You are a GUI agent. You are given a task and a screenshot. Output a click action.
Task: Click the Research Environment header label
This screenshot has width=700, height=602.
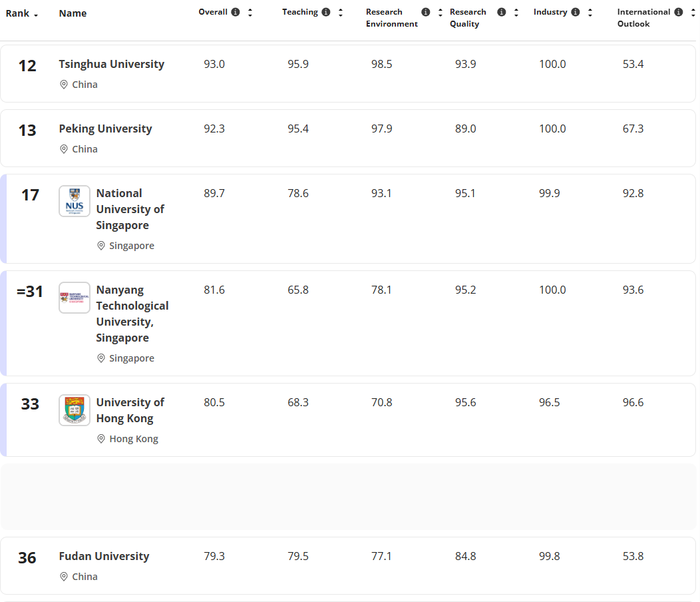392,18
